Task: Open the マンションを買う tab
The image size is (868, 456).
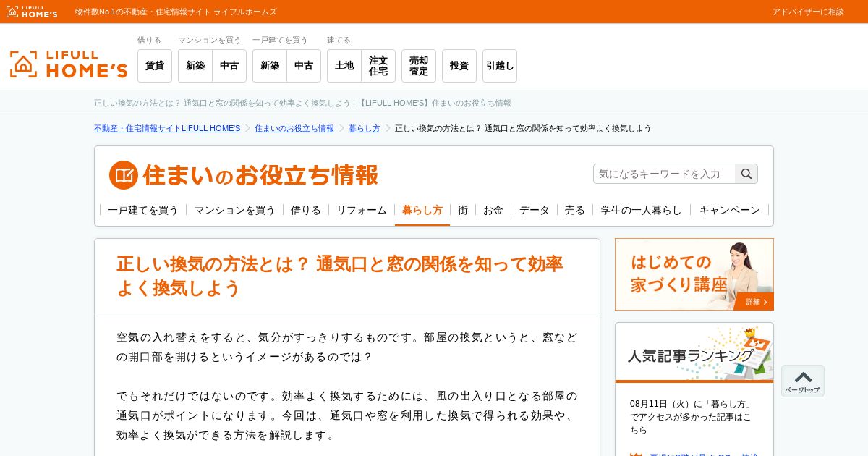Action: coord(235,210)
